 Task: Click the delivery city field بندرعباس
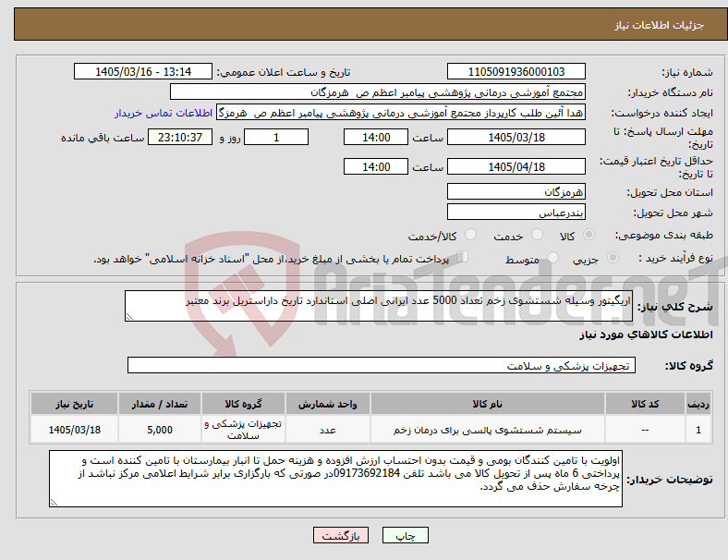516,212
